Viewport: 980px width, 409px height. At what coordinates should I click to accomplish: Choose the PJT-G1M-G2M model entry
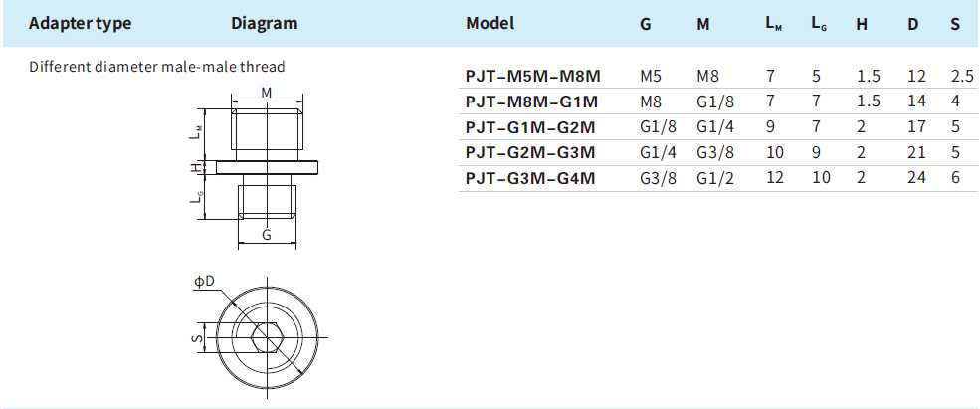tap(530, 126)
